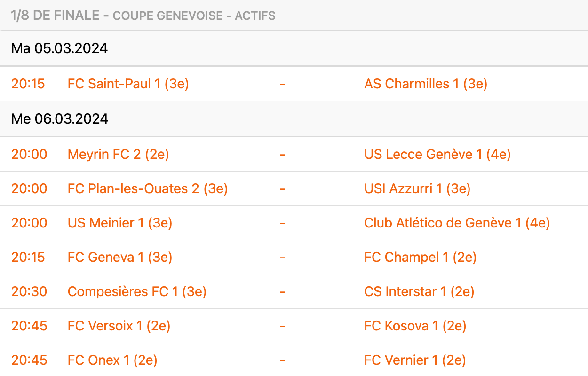Select FC Geneva 1 team link
Screen dimensions: 588x376
(119, 257)
